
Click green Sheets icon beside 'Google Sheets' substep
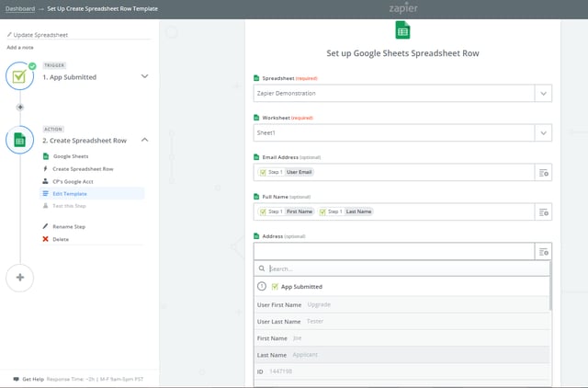click(x=46, y=156)
